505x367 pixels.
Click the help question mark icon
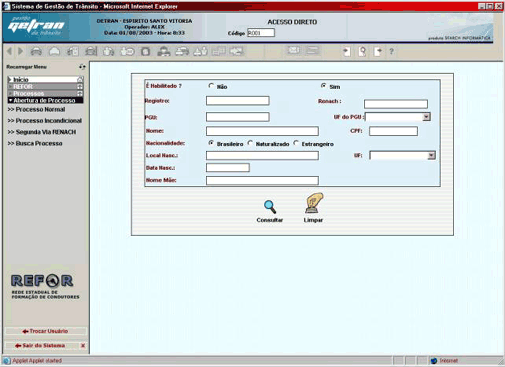[x=391, y=51]
